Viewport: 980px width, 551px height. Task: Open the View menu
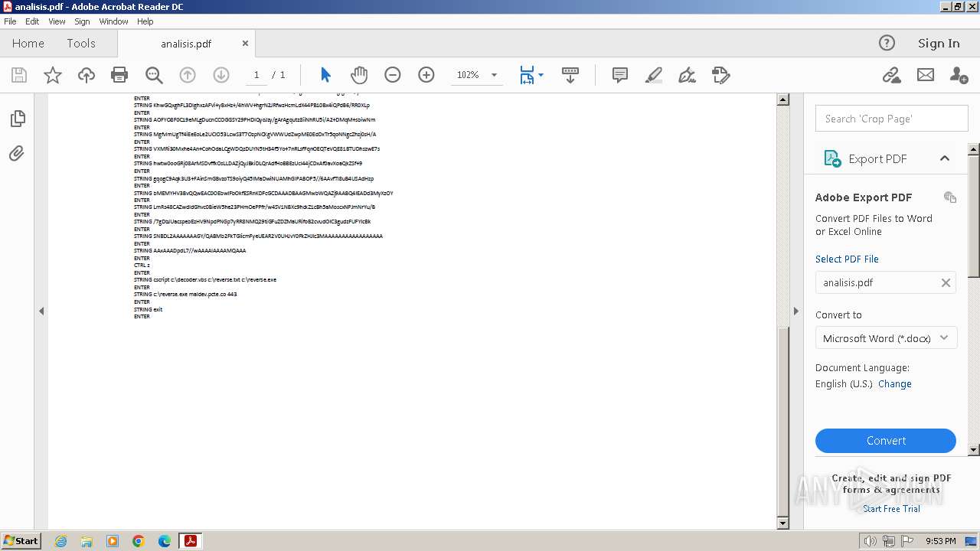click(x=57, y=21)
